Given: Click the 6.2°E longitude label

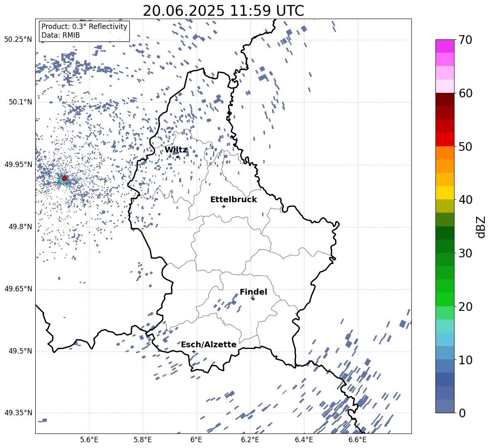Looking at the screenshot, I should tap(250, 440).
